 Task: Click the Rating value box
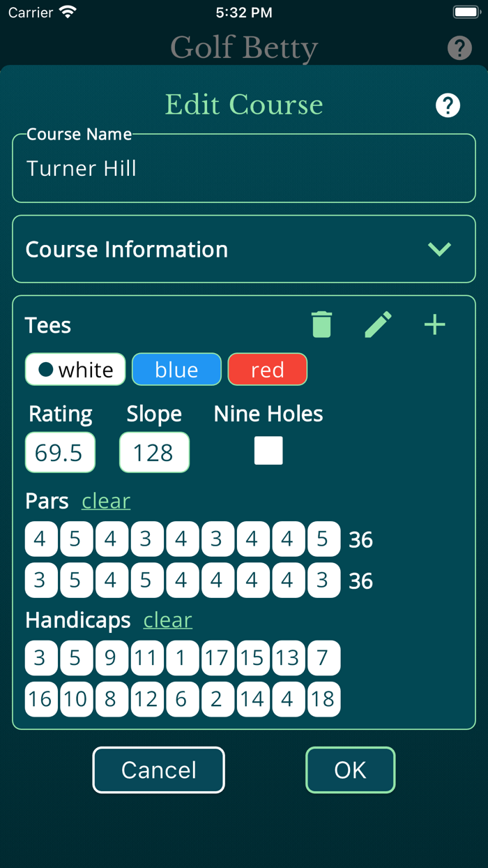[x=60, y=452]
